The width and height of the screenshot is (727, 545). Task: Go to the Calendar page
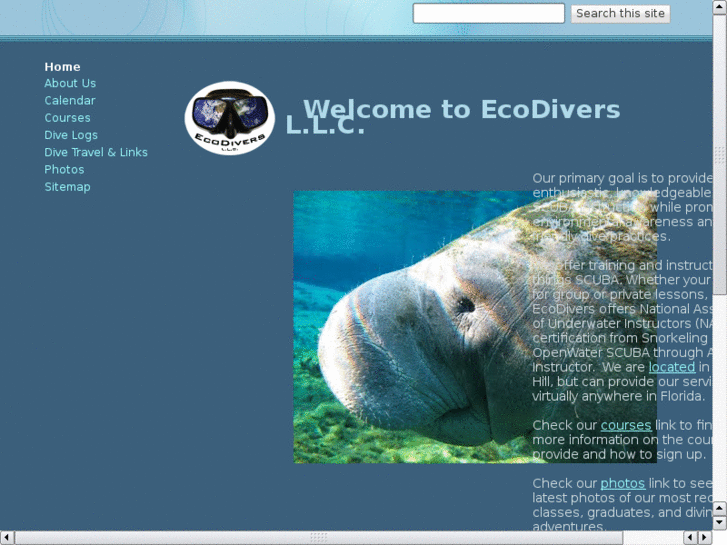[70, 101]
